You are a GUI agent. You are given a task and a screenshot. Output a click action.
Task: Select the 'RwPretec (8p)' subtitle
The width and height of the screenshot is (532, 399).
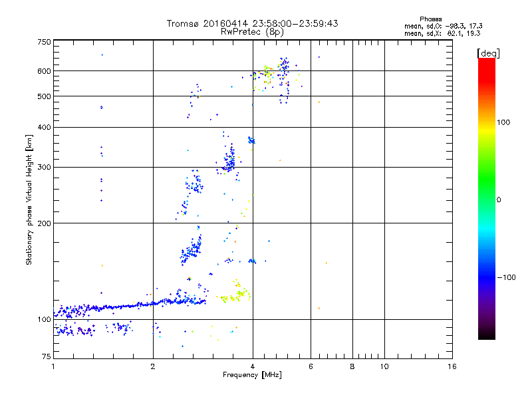pyautogui.click(x=252, y=32)
